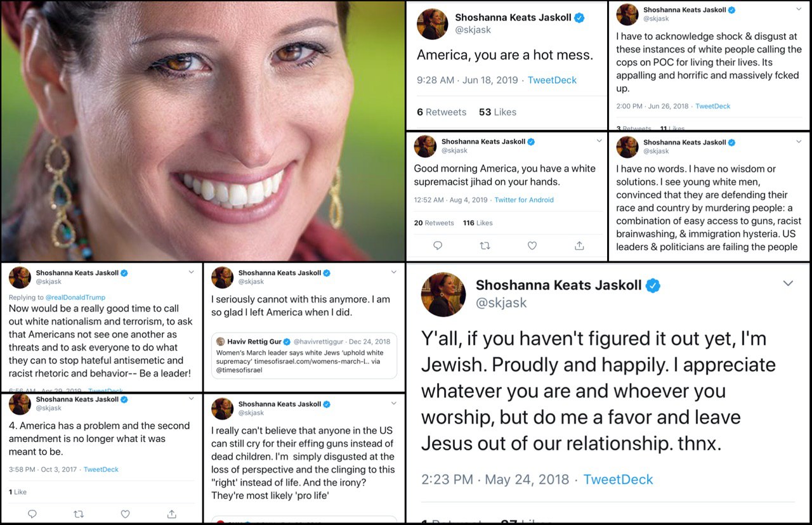Screen dimensions: 812x525
Task: Open chevron menu on white supremacist jihad tweet
Action: pyautogui.click(x=598, y=141)
